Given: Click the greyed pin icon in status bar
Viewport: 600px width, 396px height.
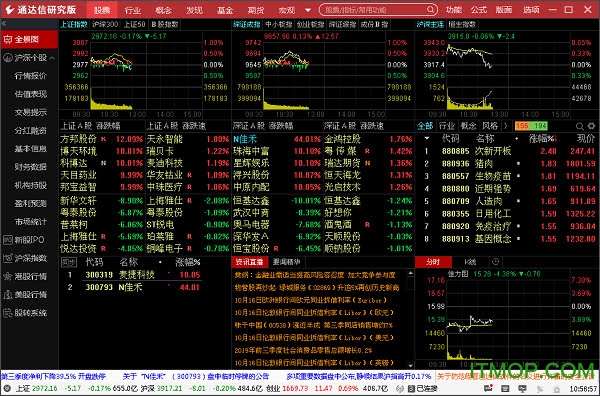Looking at the screenshot, I should click(x=540, y=389).
